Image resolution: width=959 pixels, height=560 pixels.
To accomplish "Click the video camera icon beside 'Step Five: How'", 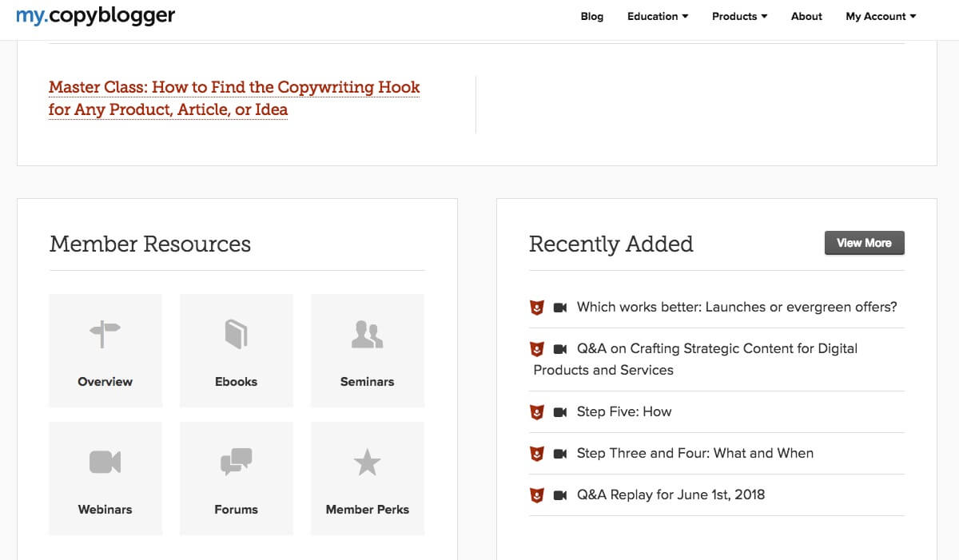I will click(560, 411).
